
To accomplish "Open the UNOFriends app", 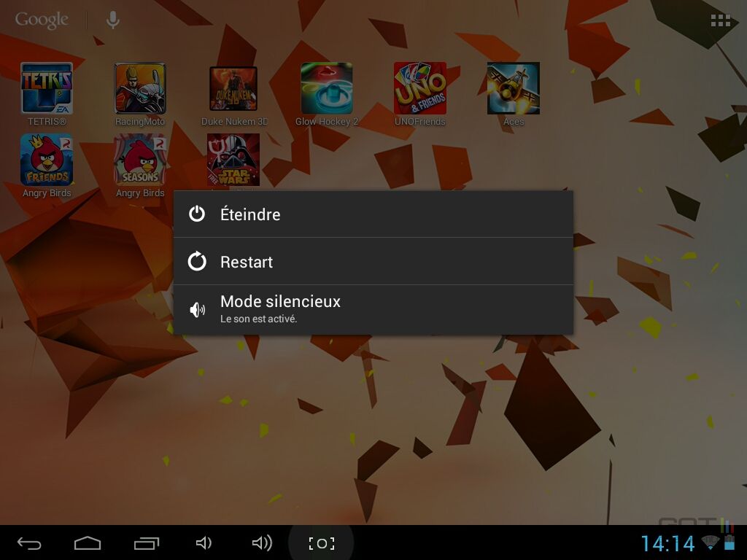I will click(420, 88).
